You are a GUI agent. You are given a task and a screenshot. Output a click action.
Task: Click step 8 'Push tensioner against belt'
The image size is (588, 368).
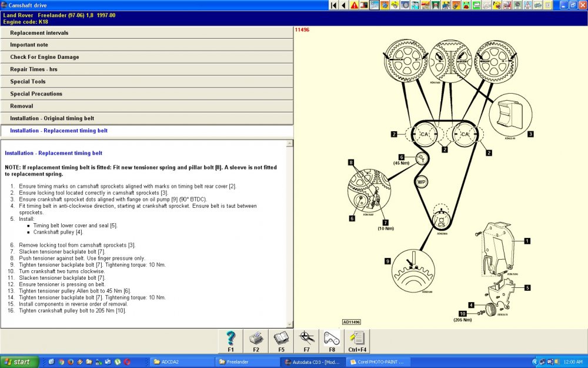coord(82,258)
